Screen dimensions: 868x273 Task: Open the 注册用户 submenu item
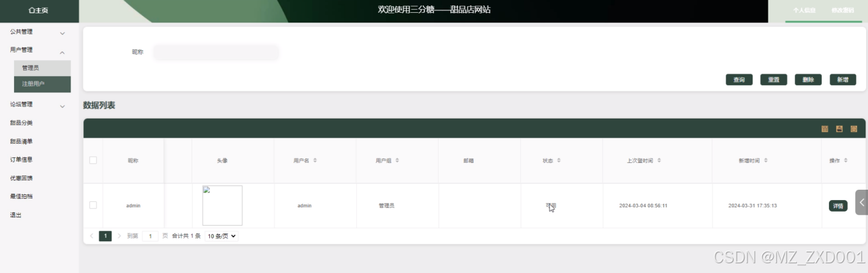pyautogui.click(x=43, y=84)
